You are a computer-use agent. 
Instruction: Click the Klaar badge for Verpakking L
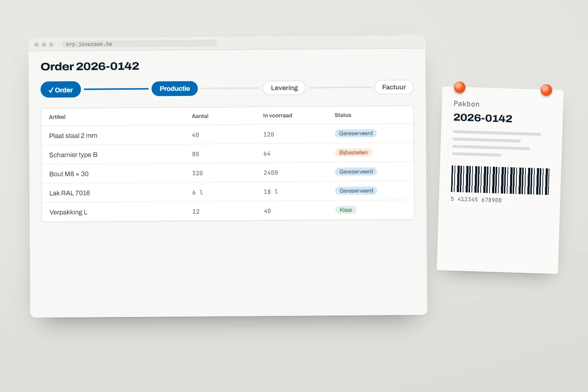click(346, 210)
